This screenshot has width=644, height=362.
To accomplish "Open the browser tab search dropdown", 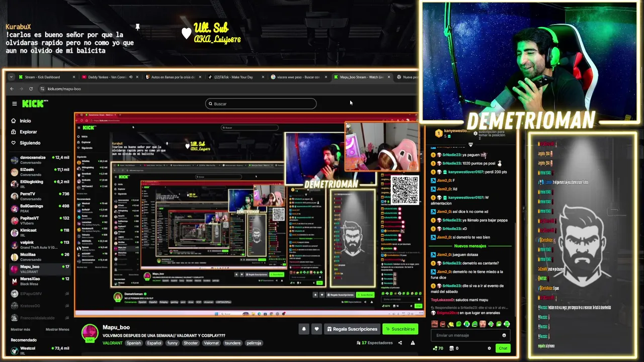I will pos(11,77).
